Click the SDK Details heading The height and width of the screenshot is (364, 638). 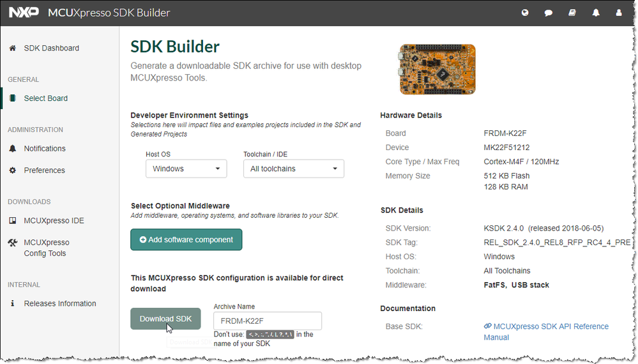402,210
